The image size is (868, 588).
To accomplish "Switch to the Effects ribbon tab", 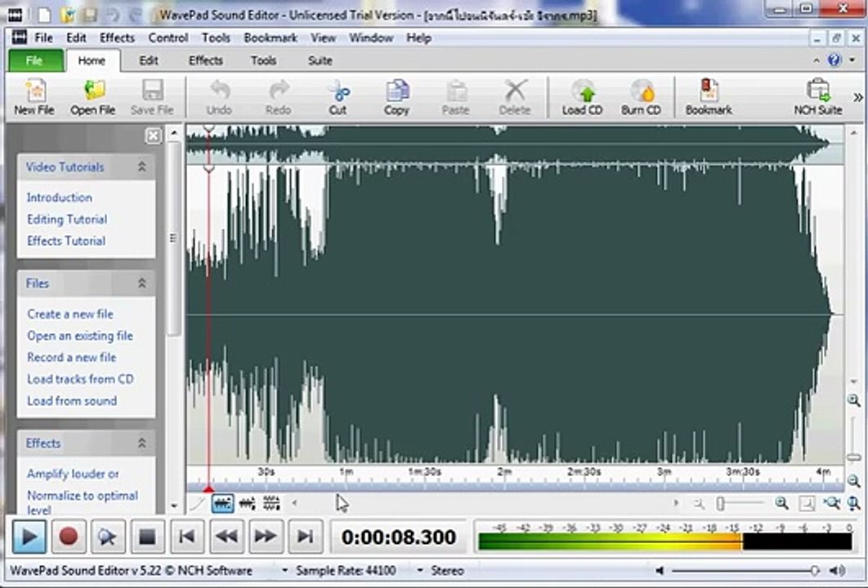I will point(206,60).
